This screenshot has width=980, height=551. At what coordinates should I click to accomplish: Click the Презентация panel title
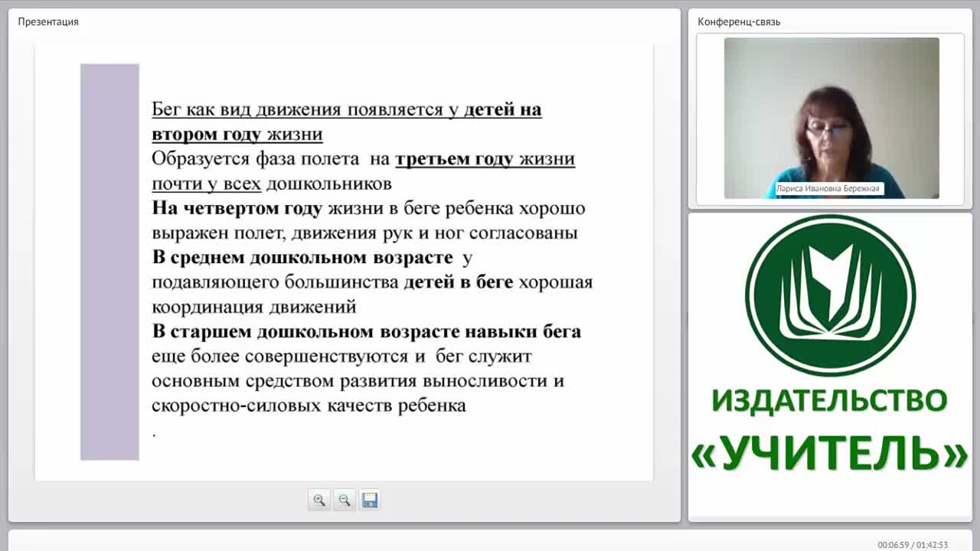pos(48,21)
